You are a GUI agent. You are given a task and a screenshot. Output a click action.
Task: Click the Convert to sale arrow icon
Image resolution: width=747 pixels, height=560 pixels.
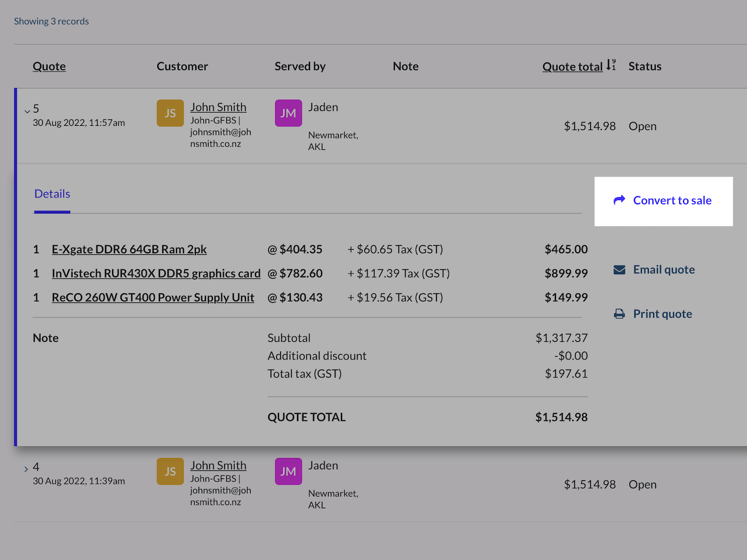[619, 200]
